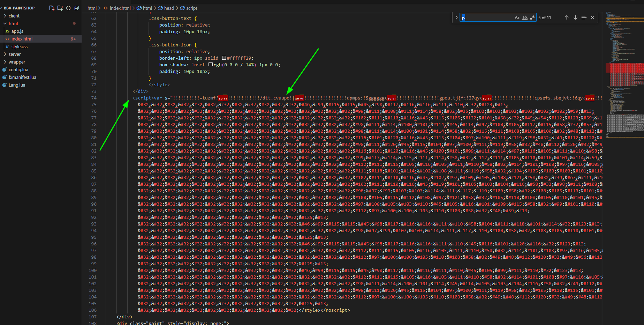Viewport: 644px width, 325px height.
Task: Click Find in Selection icon
Action: click(584, 17)
